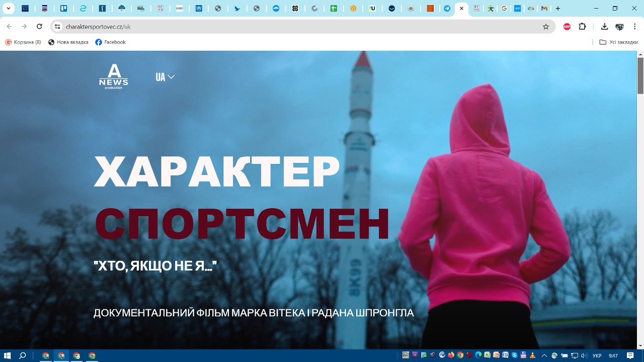Open Firefox from the taskbar
Image resolution: width=644 pixels, height=362 pixels.
point(451,355)
